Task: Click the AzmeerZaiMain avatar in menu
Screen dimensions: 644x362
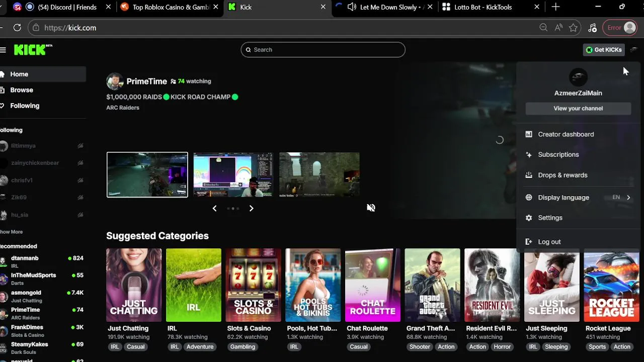Action: click(x=578, y=77)
